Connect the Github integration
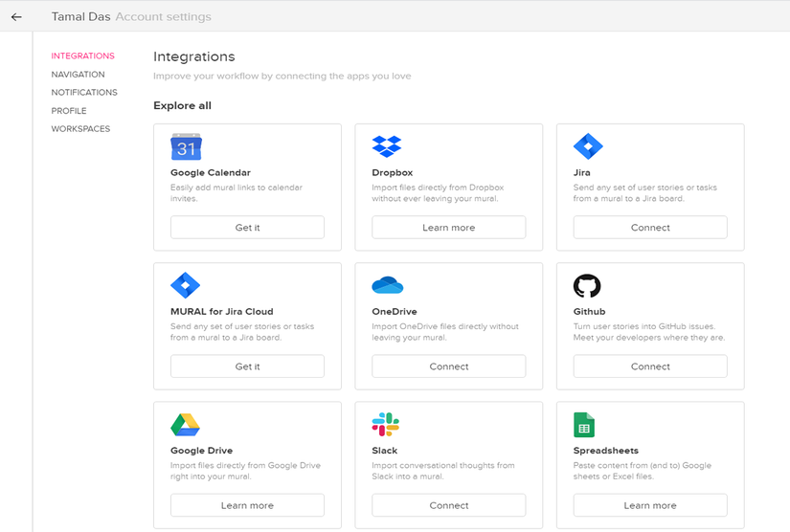 [650, 366]
